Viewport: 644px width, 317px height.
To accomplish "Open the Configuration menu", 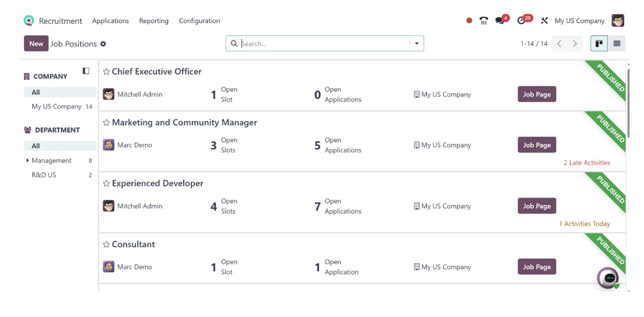I will click(x=199, y=21).
